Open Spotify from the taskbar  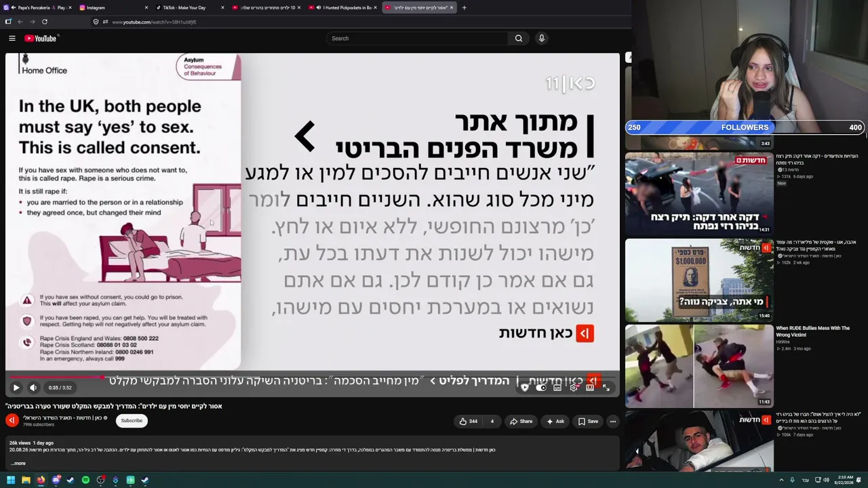pyautogui.click(x=85, y=480)
